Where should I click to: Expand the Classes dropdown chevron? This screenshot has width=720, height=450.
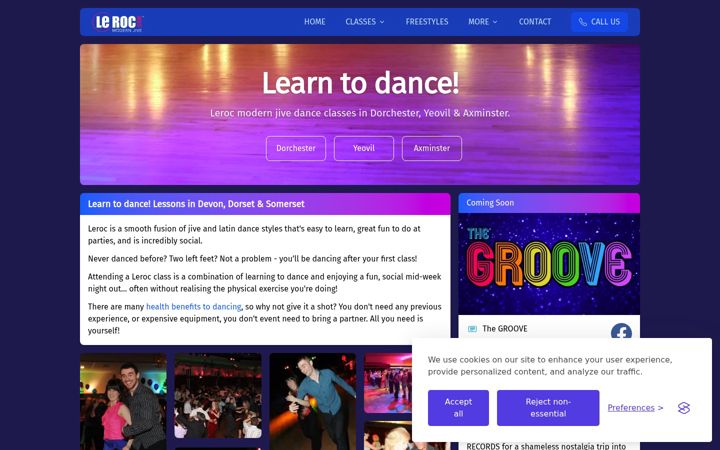coord(382,22)
